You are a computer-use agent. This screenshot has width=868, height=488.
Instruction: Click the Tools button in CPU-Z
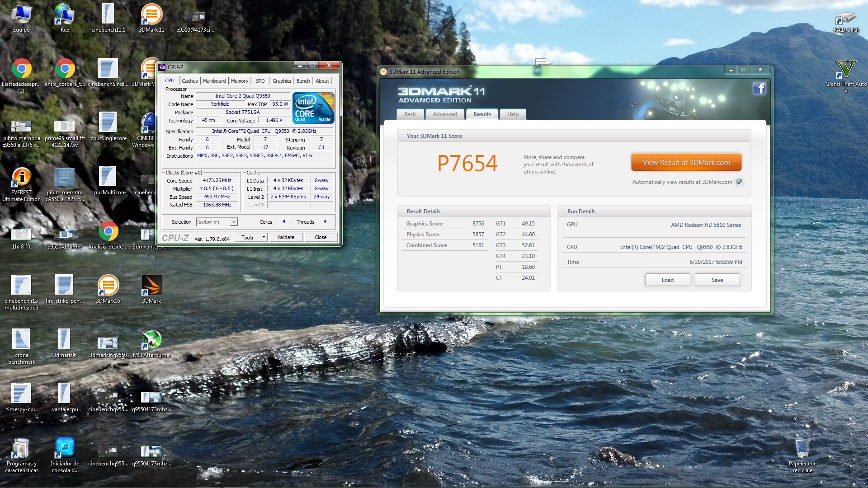[247, 237]
